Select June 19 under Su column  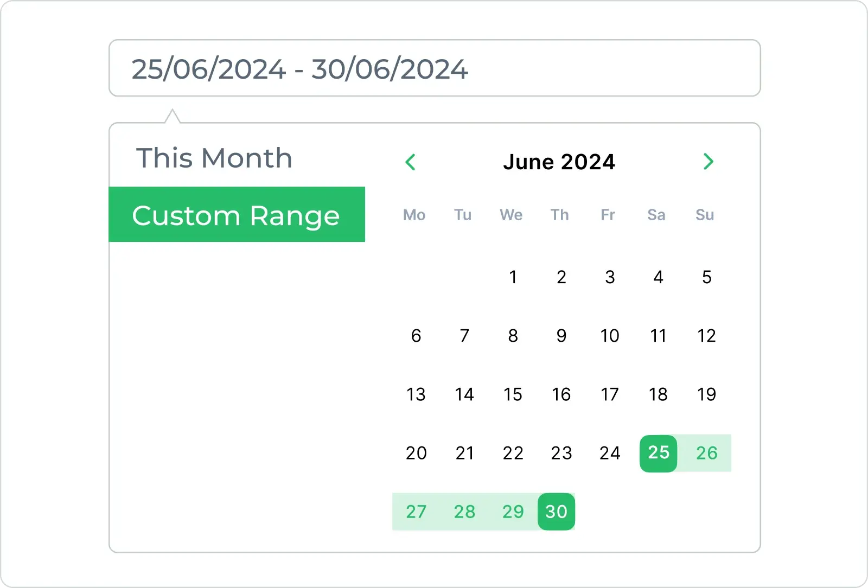[706, 394]
